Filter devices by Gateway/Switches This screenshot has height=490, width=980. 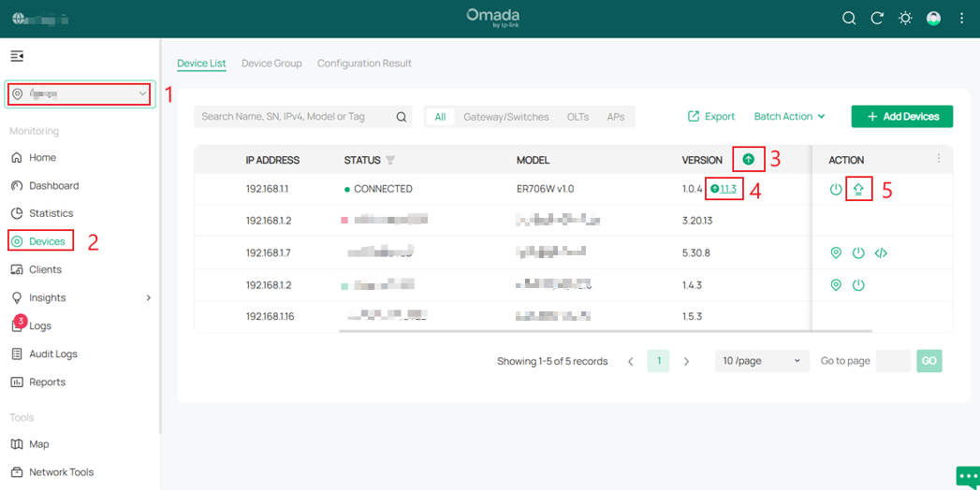[x=506, y=117]
